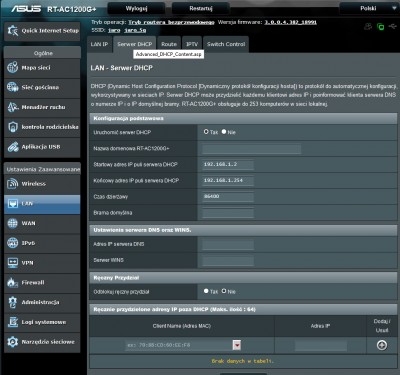This screenshot has width=400, height=375.
Task: Switch to the Serwer DHCP tab
Action: (135, 44)
